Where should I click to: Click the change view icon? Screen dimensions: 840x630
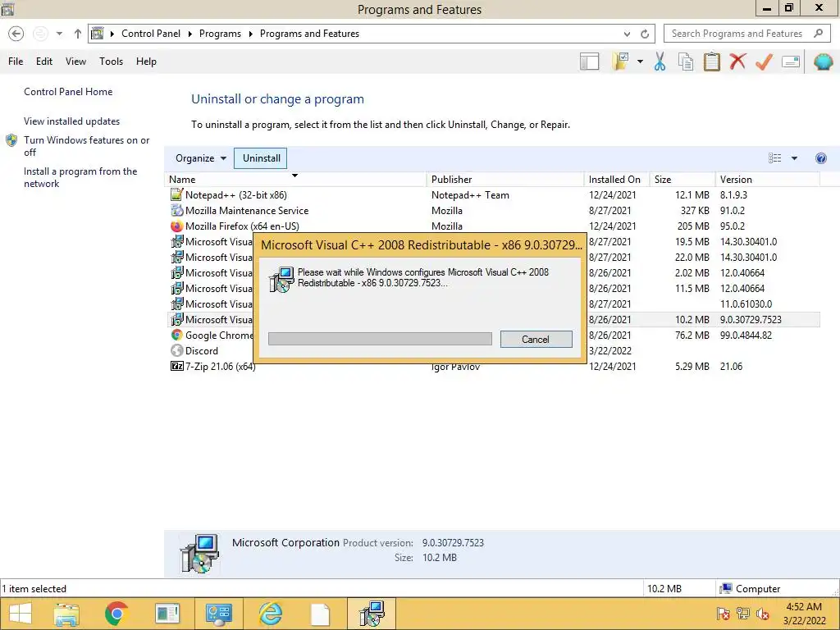(774, 158)
